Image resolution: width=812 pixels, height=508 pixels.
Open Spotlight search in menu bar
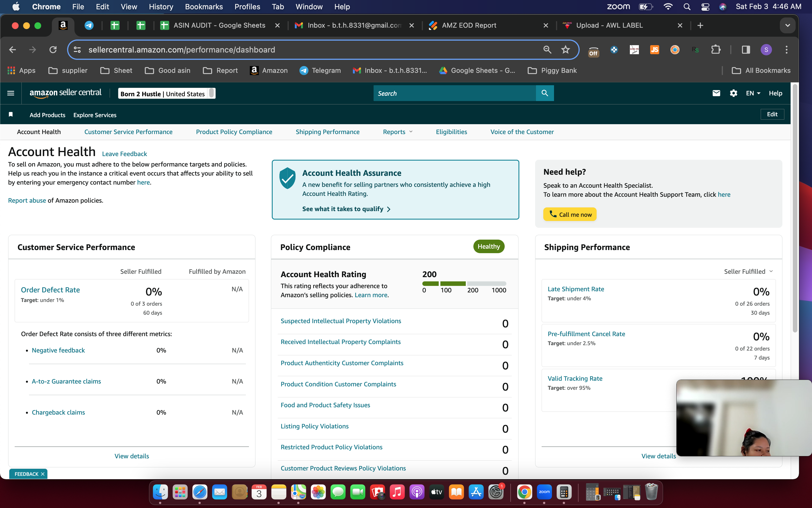[687, 7]
